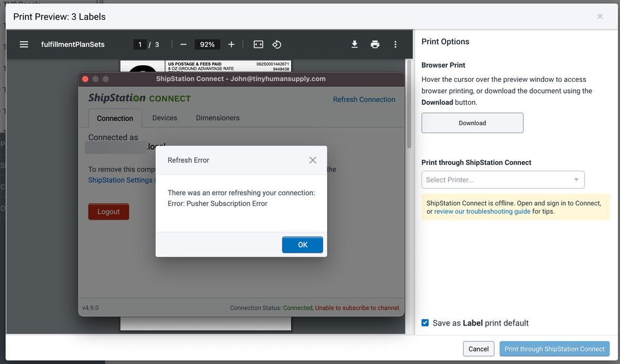Open the PDF viewer sidebar hamburger menu
Image resolution: width=620 pixels, height=364 pixels.
[x=24, y=45]
